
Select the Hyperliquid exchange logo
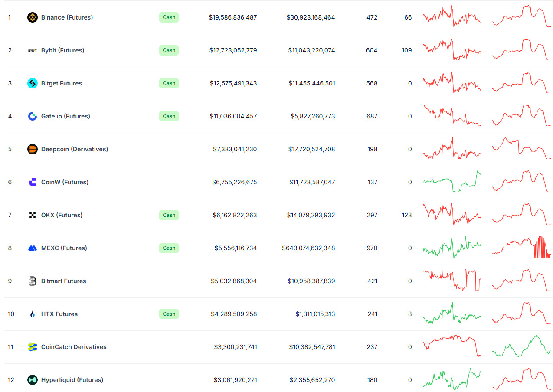coord(32,380)
